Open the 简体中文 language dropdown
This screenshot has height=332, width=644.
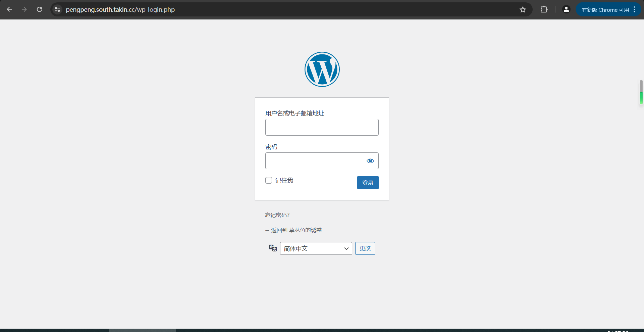(x=316, y=248)
